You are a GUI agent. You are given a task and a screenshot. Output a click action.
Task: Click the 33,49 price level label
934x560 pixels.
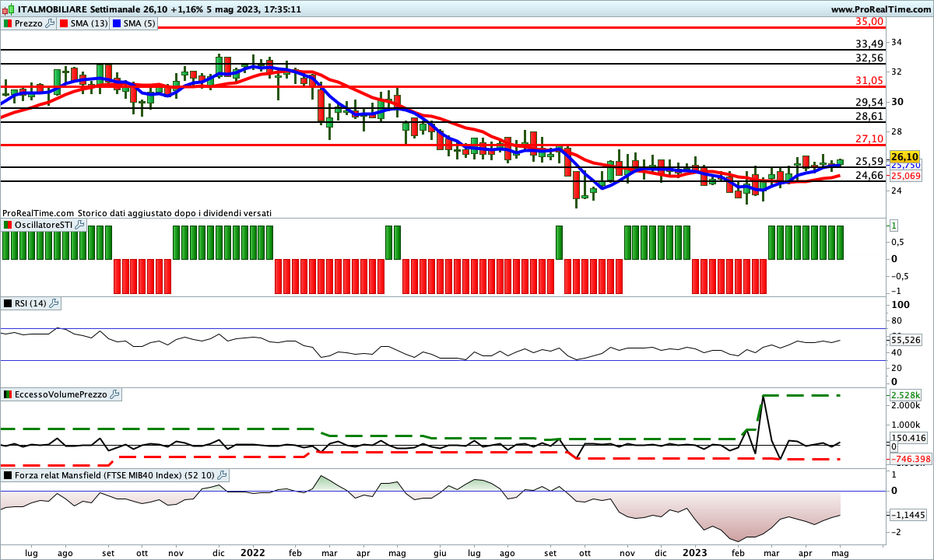[x=869, y=44]
